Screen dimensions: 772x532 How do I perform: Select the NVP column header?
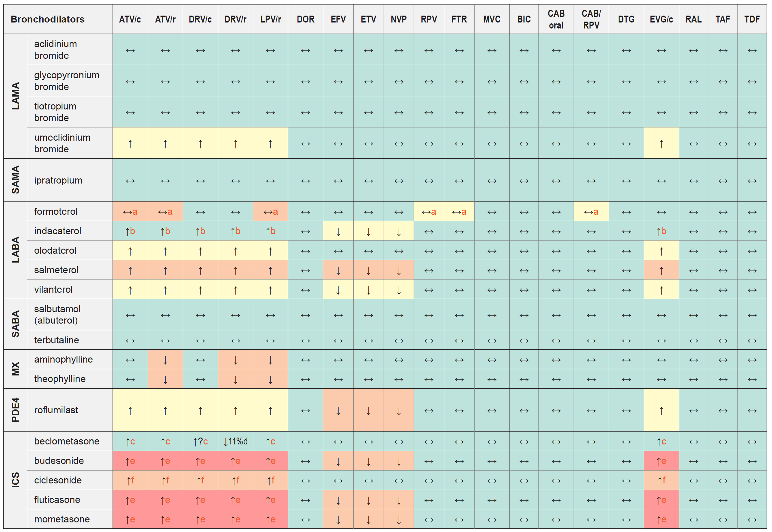point(398,19)
